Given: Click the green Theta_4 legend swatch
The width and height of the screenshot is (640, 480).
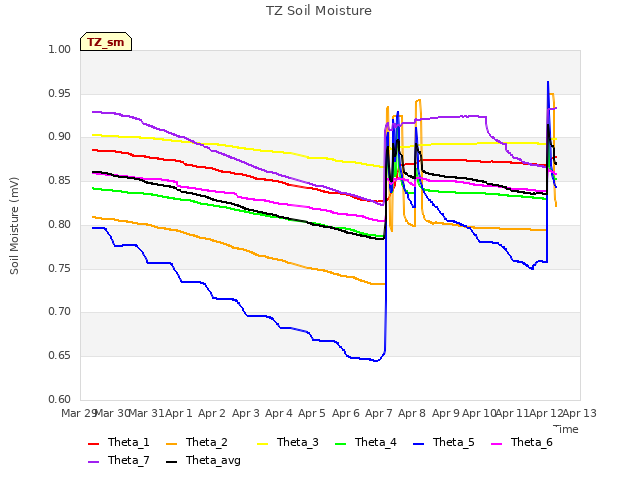Looking at the screenshot, I should click(x=340, y=443).
